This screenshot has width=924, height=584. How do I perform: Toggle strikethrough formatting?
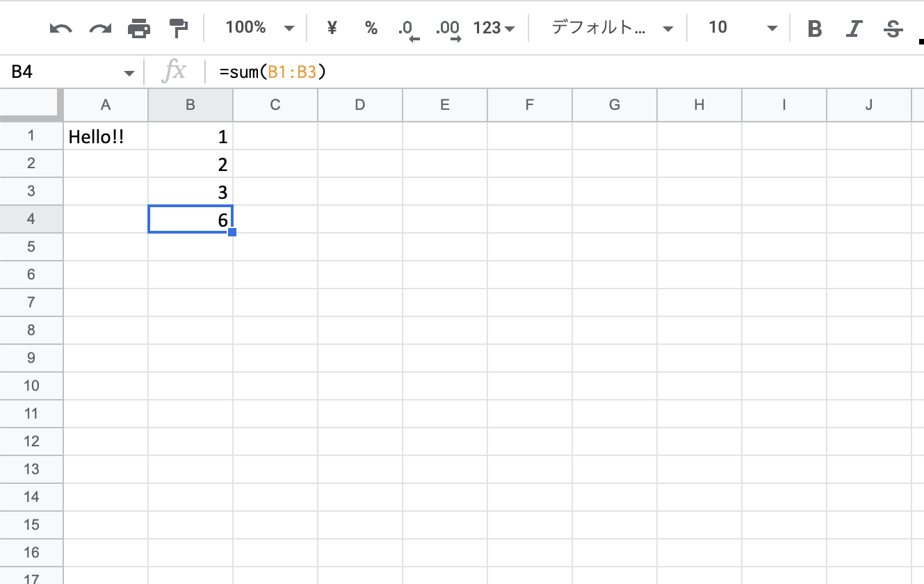coord(893,29)
